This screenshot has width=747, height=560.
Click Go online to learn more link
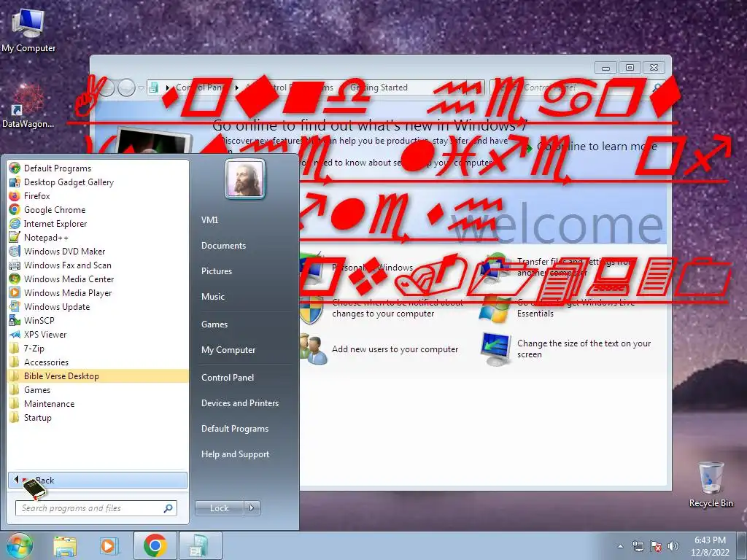[597, 146]
